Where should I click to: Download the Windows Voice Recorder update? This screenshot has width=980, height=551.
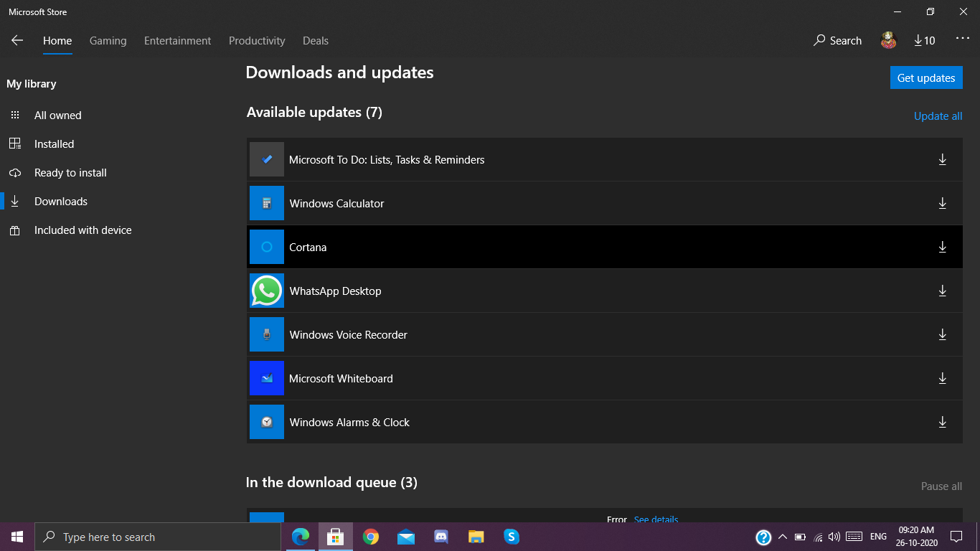click(x=943, y=334)
